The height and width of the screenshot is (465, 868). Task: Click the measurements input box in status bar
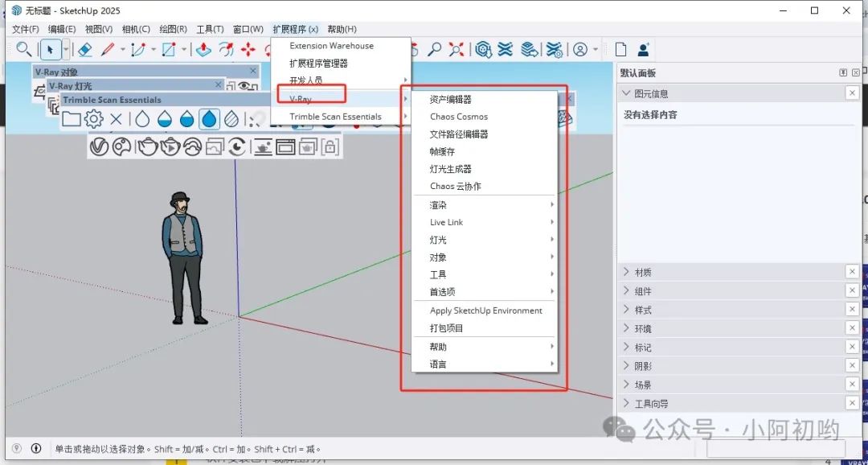pyautogui.click(x=776, y=448)
